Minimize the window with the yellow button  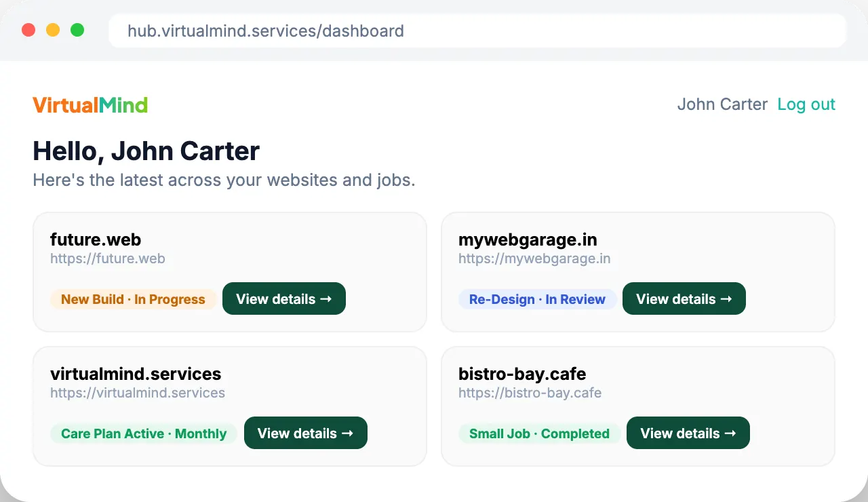(x=53, y=30)
